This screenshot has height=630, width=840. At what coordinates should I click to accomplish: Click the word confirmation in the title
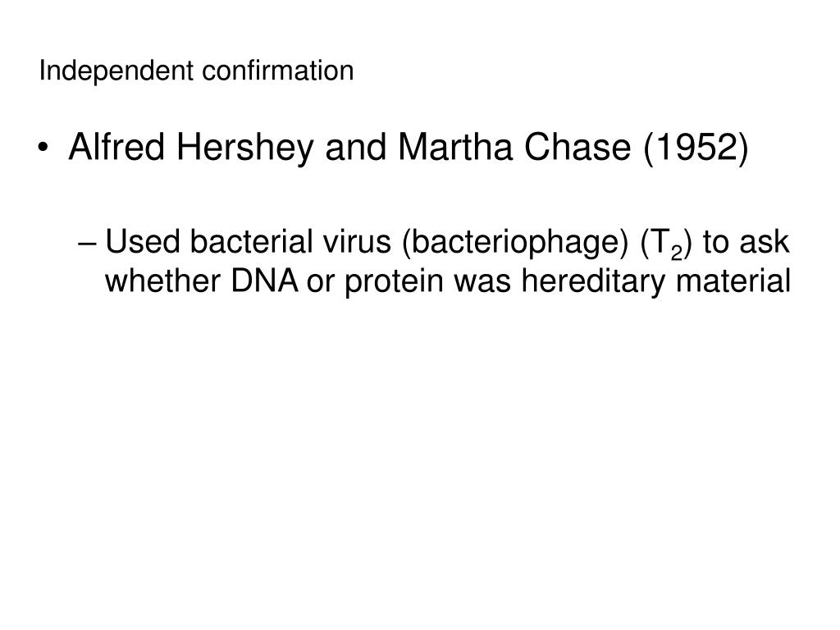(277, 71)
